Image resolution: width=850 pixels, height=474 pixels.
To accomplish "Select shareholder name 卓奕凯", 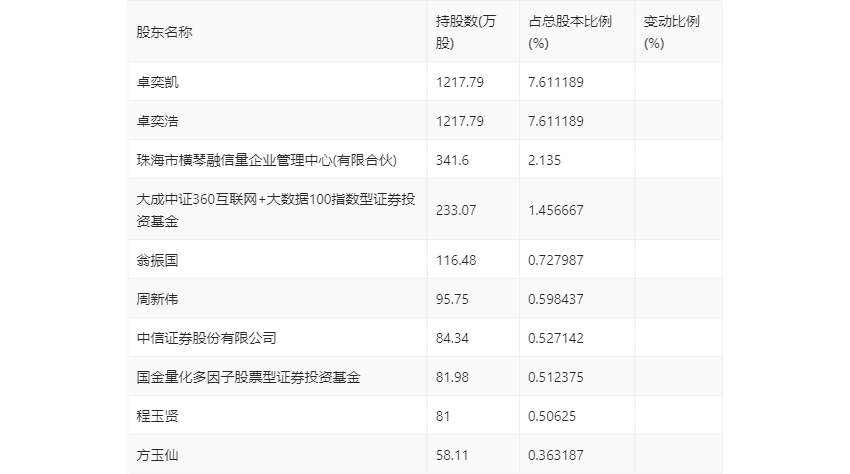I will pos(157,82).
